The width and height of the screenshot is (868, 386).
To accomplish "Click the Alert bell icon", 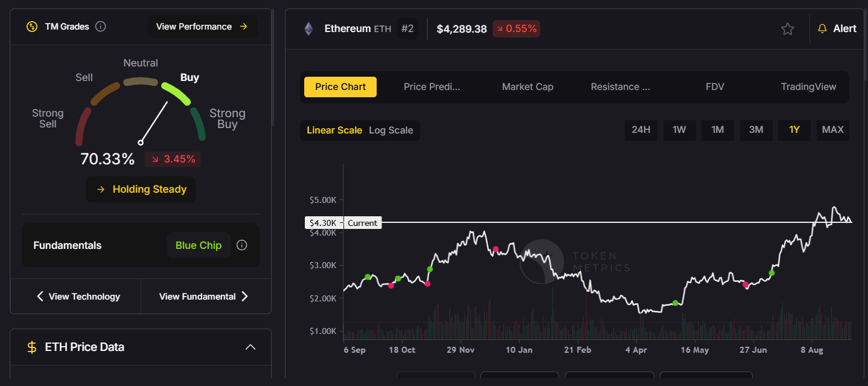I will (822, 28).
